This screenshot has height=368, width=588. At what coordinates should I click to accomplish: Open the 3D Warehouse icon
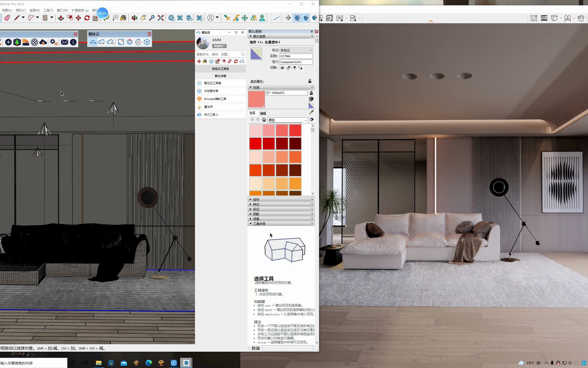point(171,18)
